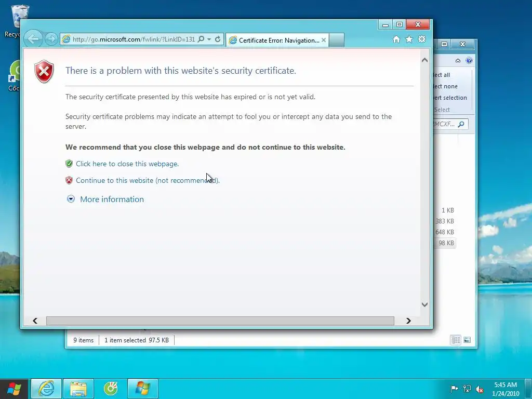Switch Explorer to details view icon
Viewport: 532px width, 399px height.
click(456, 340)
